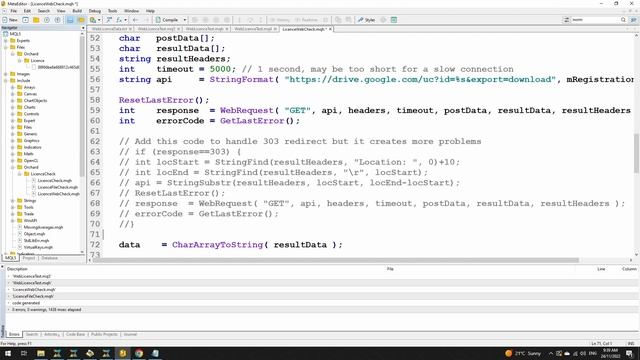Click the Styler toolbar button
640x360 pixels.
tap(366, 20)
